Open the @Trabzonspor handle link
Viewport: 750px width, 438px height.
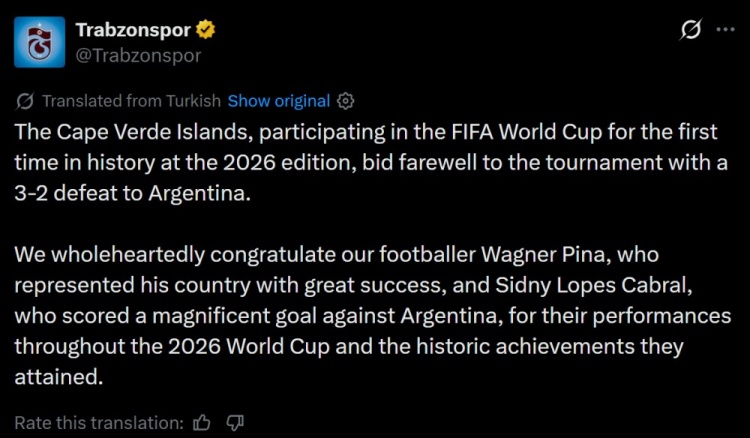138,55
